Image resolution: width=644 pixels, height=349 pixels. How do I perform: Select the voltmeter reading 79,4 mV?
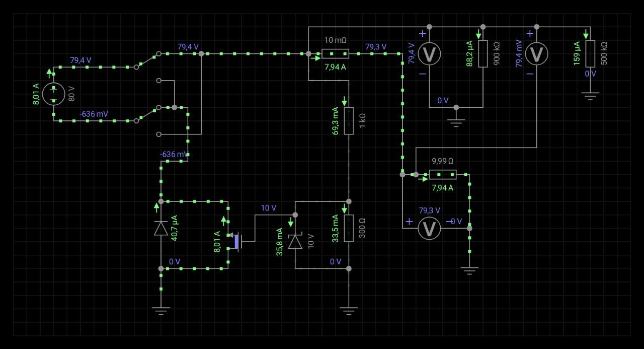point(537,54)
